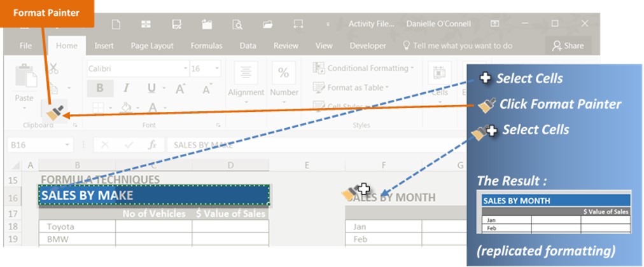Click the Cancel X in the formula bar
This screenshot has width=644, height=267.
coord(105,145)
